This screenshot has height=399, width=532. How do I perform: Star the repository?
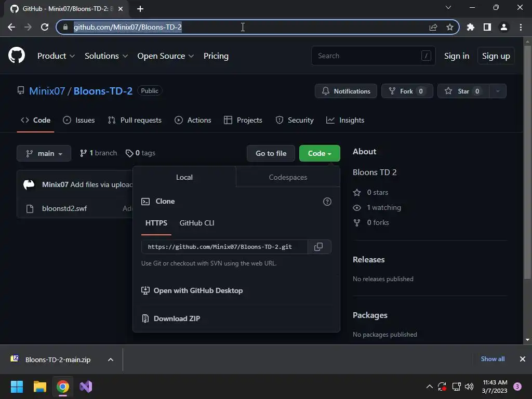coord(463,91)
